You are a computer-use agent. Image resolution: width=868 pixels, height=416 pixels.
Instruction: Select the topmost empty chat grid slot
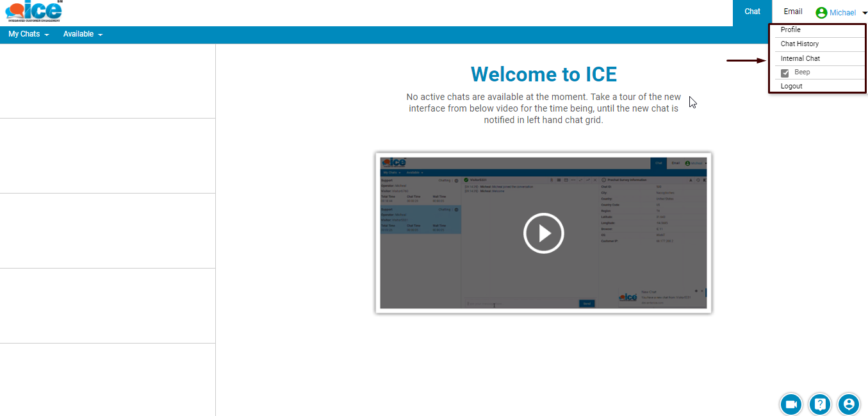point(108,81)
